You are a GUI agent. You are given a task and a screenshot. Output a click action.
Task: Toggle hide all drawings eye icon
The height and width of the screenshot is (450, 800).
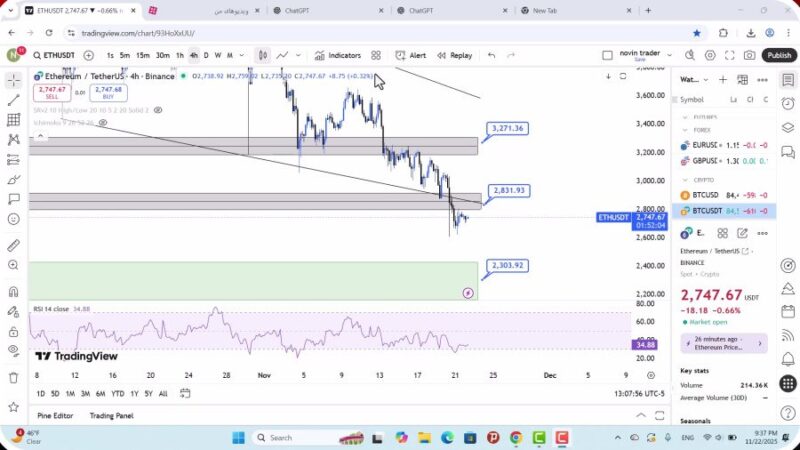pyautogui.click(x=13, y=350)
